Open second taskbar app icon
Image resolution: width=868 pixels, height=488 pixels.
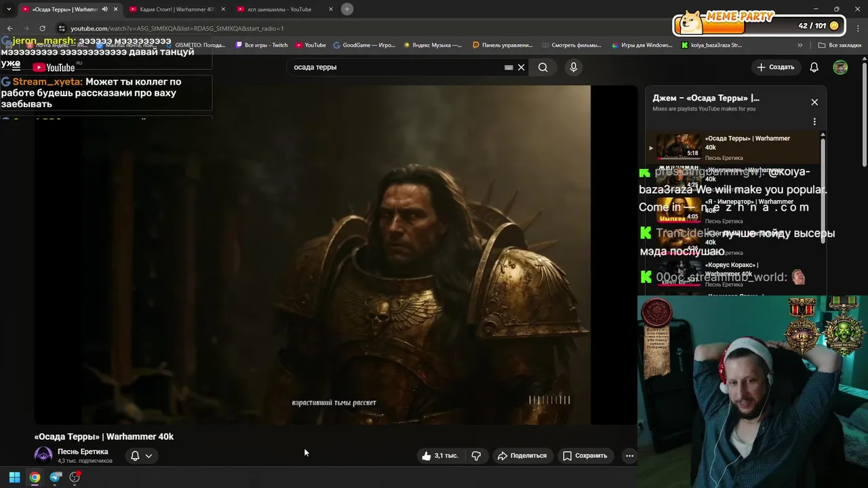tap(56, 477)
